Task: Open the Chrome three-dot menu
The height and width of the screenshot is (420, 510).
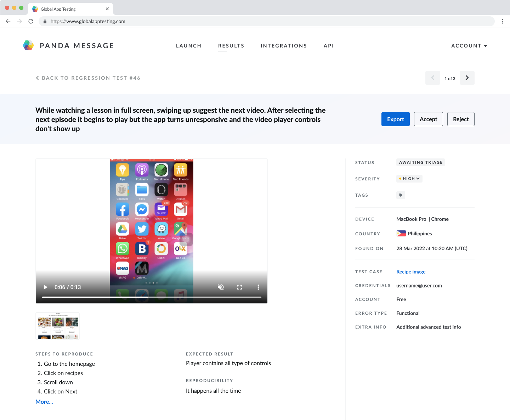Action: tap(502, 21)
